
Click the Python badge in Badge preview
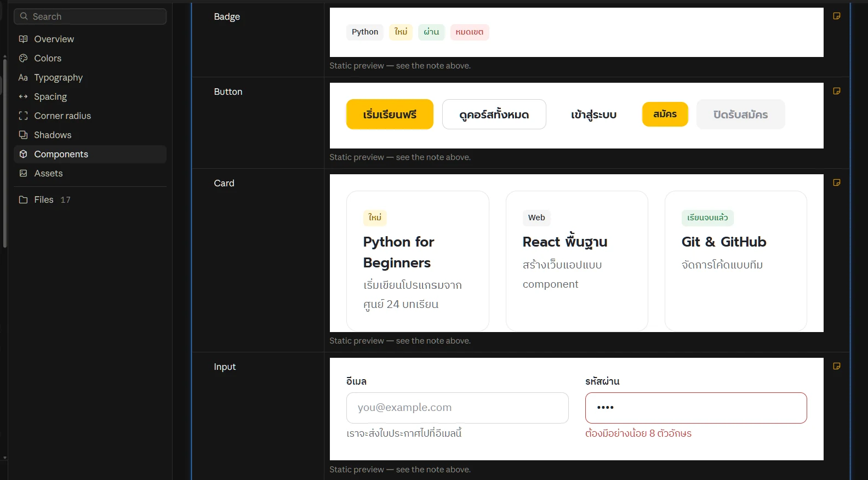[365, 32]
